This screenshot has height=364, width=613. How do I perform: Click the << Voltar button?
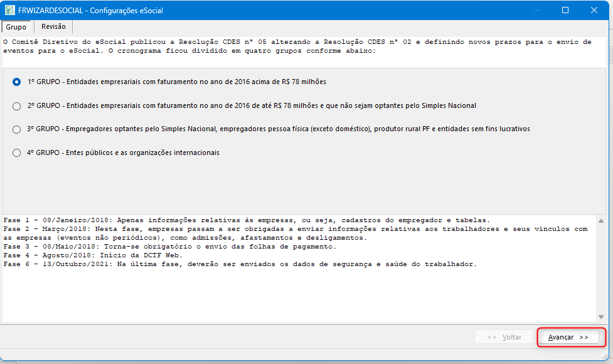[x=504, y=337]
